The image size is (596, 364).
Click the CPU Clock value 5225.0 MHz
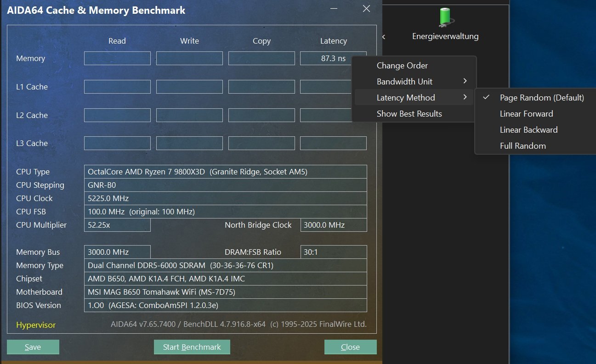tap(226, 198)
